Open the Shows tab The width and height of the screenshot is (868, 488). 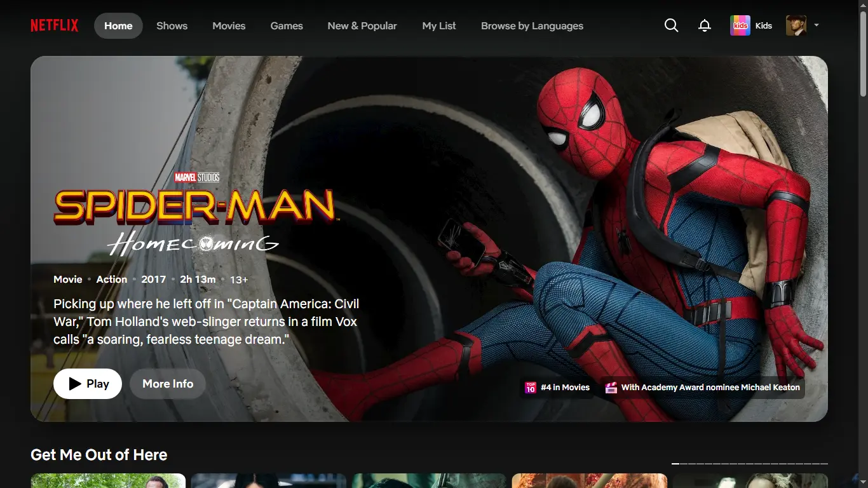pos(172,25)
